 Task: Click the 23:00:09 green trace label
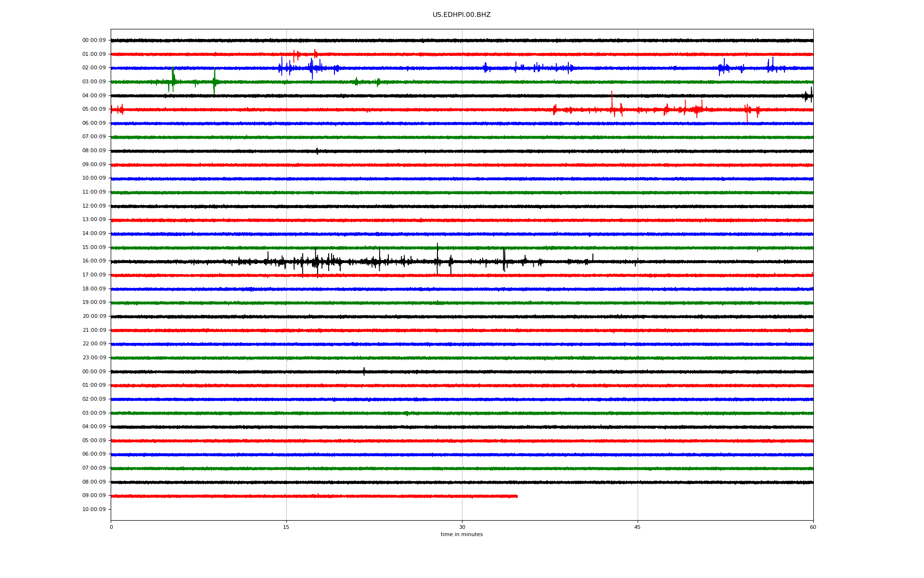[x=94, y=358]
